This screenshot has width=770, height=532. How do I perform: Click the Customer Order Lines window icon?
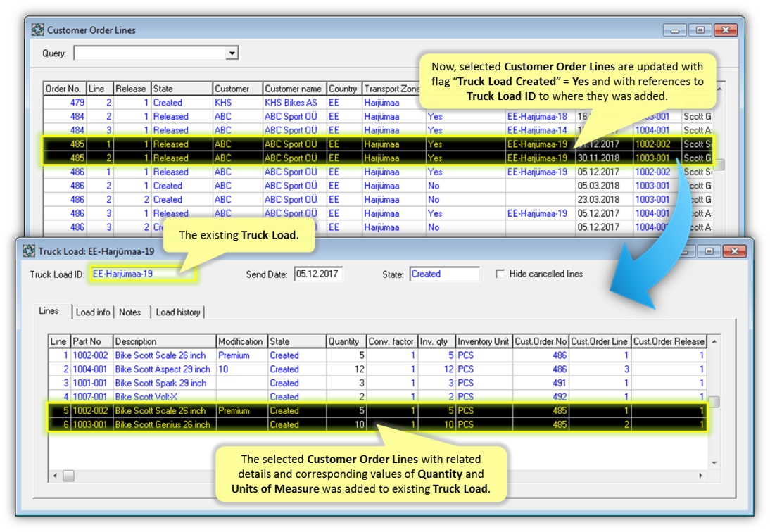(x=38, y=30)
